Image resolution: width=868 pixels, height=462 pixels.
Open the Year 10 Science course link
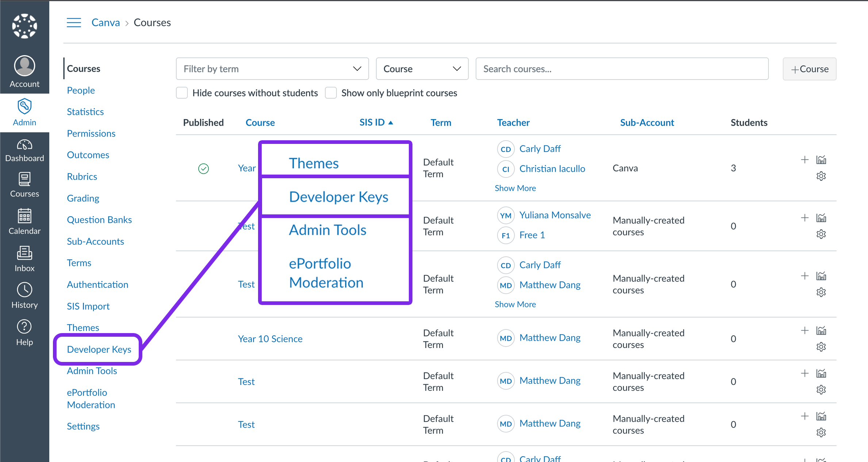point(270,339)
